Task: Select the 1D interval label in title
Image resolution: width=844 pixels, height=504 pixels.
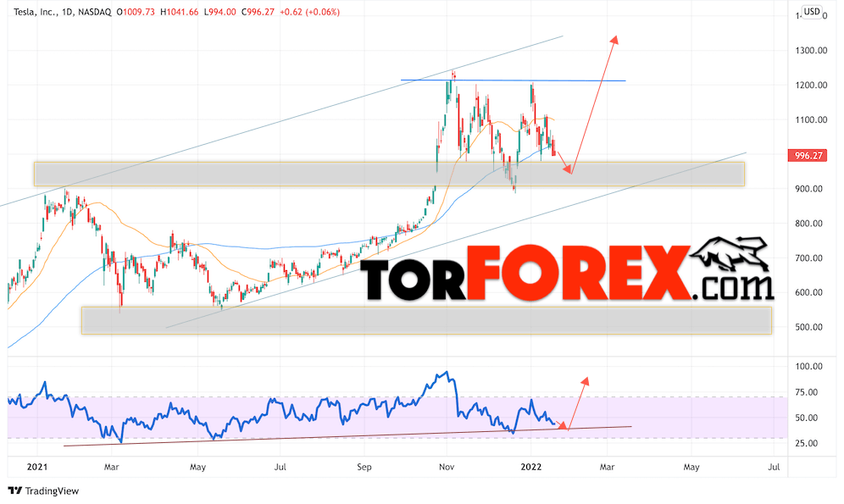Action: point(67,12)
